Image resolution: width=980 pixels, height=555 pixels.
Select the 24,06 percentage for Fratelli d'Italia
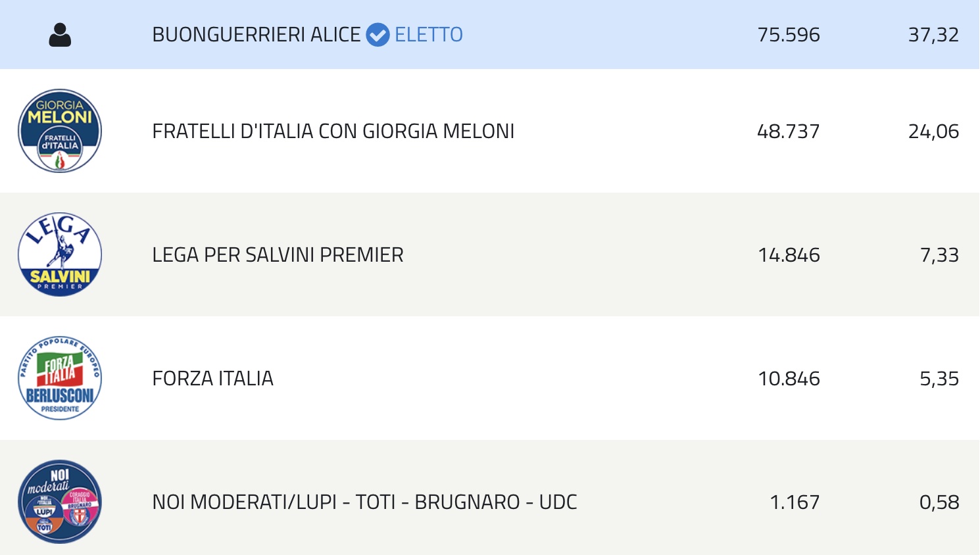933,132
